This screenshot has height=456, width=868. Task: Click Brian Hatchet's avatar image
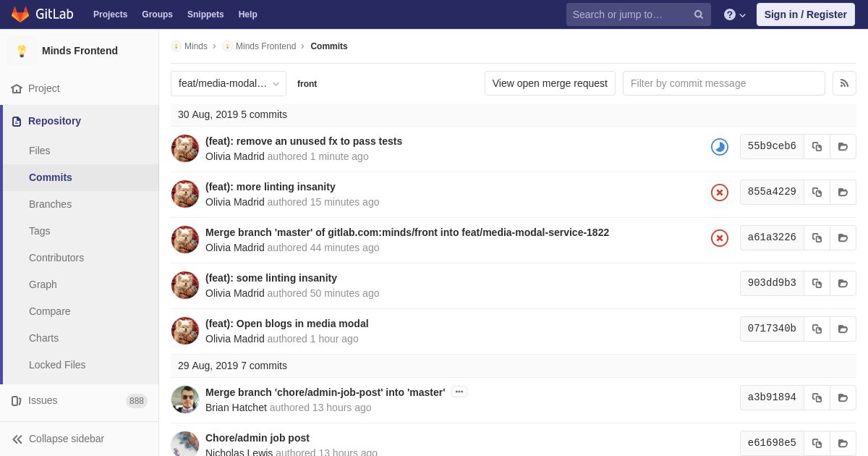(x=185, y=400)
